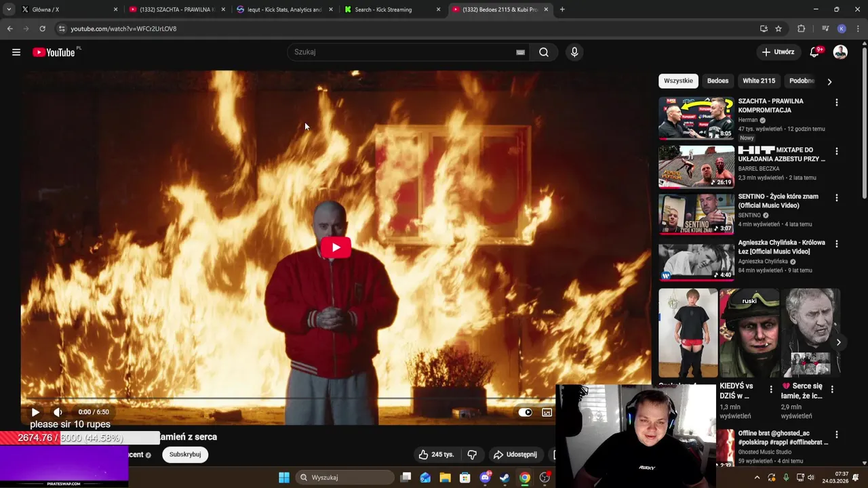Select the Wszystkie filter chip
Image resolution: width=868 pixels, height=488 pixels.
tap(678, 81)
